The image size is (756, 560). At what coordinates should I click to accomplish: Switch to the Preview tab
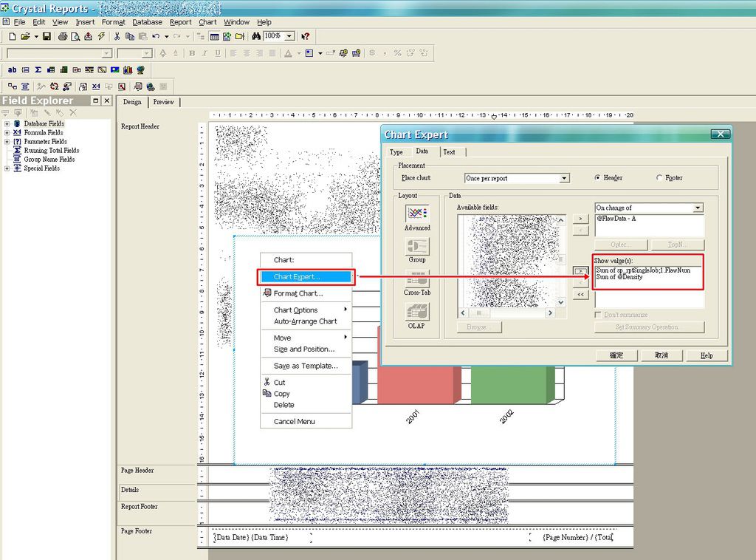[163, 102]
